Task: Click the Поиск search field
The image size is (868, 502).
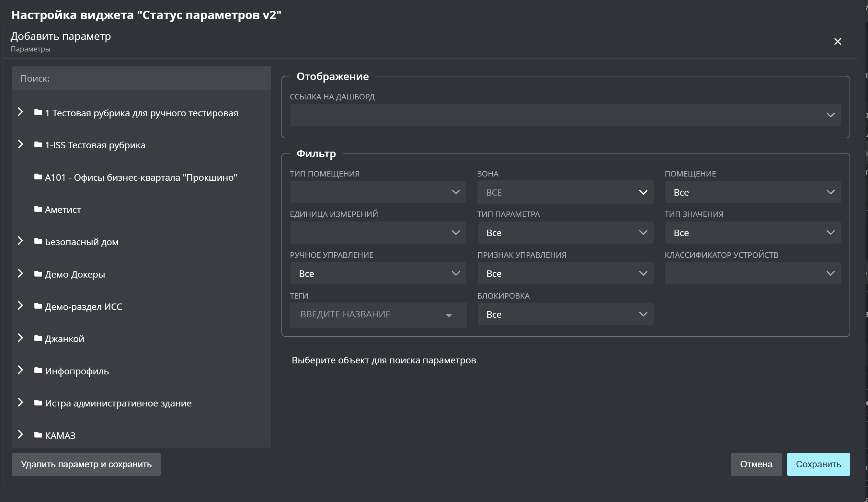Action: [x=141, y=78]
